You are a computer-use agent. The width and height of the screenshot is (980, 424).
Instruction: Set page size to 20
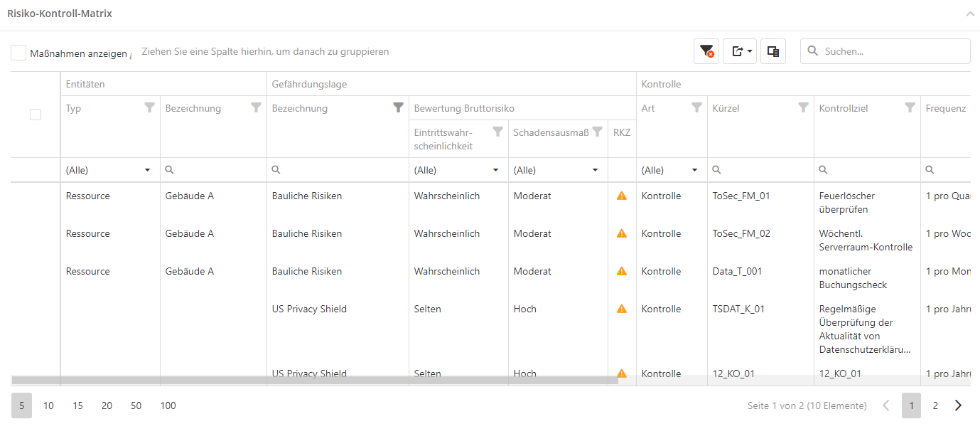pyautogui.click(x=107, y=406)
